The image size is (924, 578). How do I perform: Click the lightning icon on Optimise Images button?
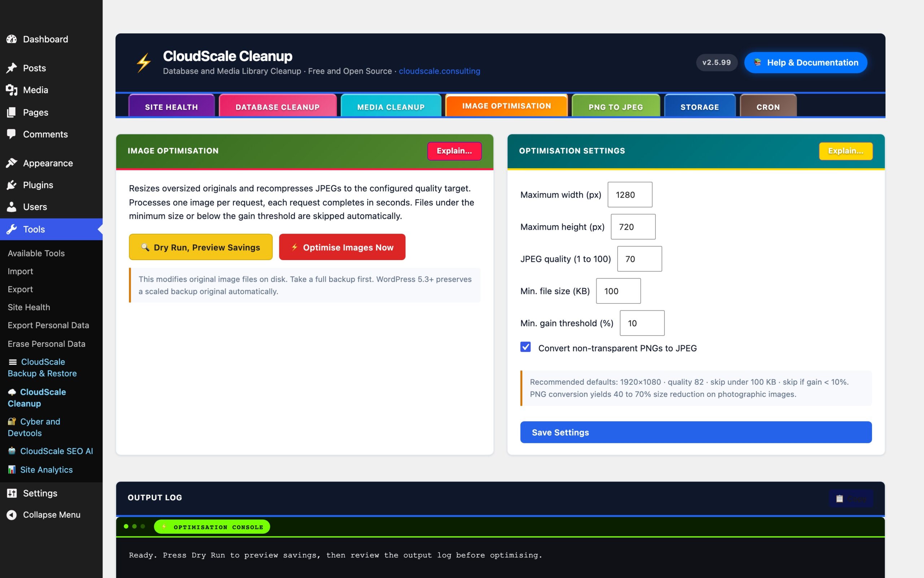click(x=295, y=247)
